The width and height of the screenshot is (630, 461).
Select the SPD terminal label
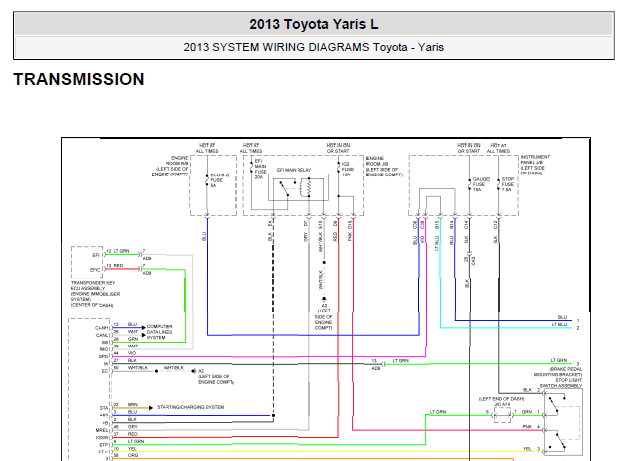(x=103, y=357)
